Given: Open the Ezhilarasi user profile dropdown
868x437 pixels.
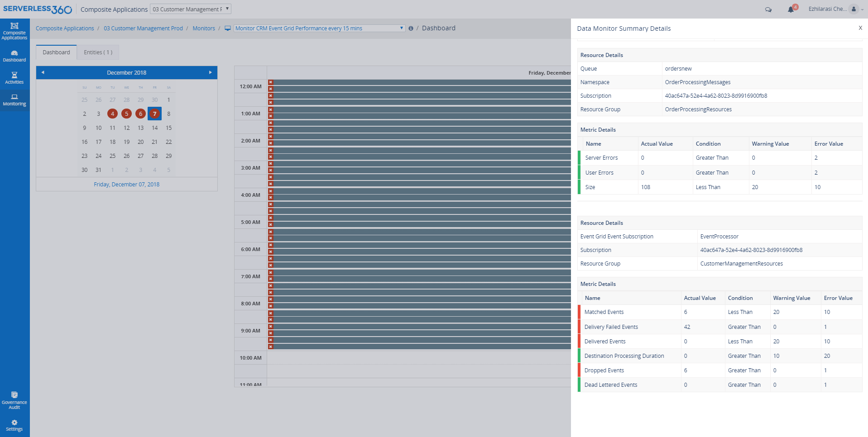Looking at the screenshot, I should (x=835, y=9).
